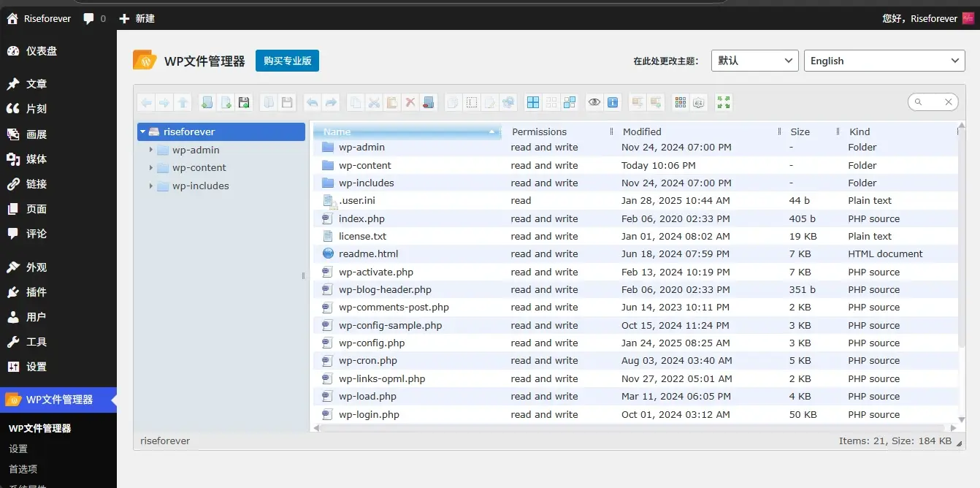Open the comments bubble in admin bar
Screen dimensions: 980x488
[94, 18]
